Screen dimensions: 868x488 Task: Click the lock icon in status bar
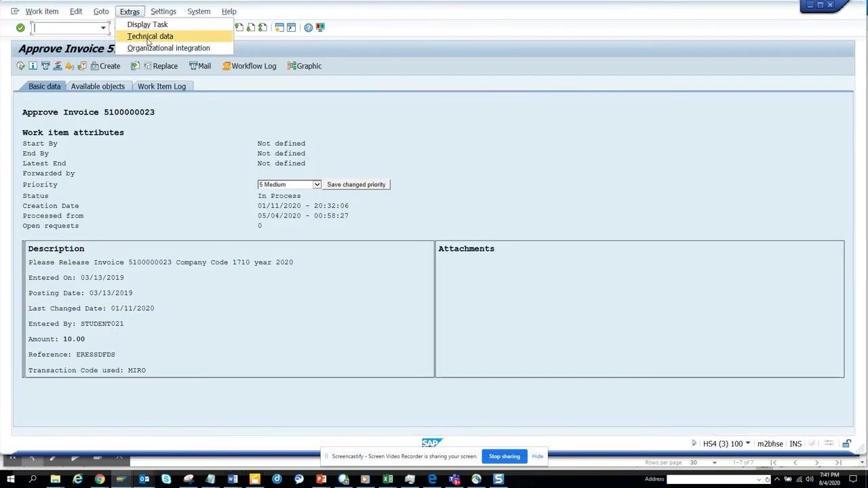[847, 444]
